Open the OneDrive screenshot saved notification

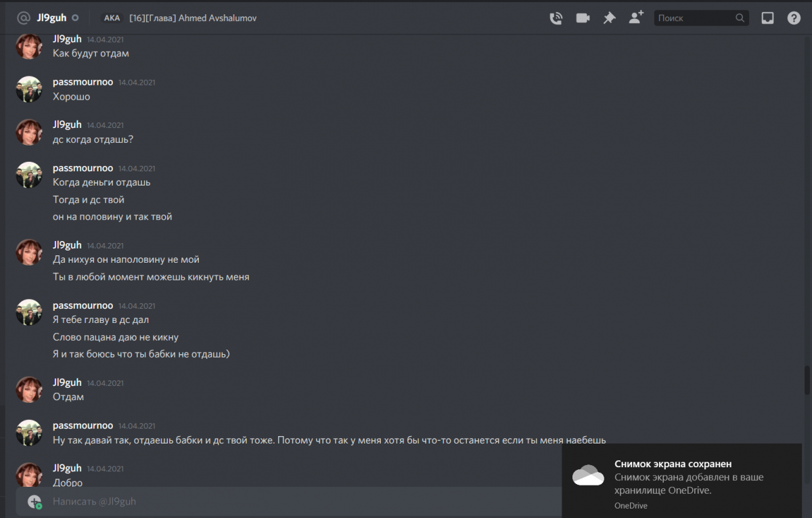point(681,481)
